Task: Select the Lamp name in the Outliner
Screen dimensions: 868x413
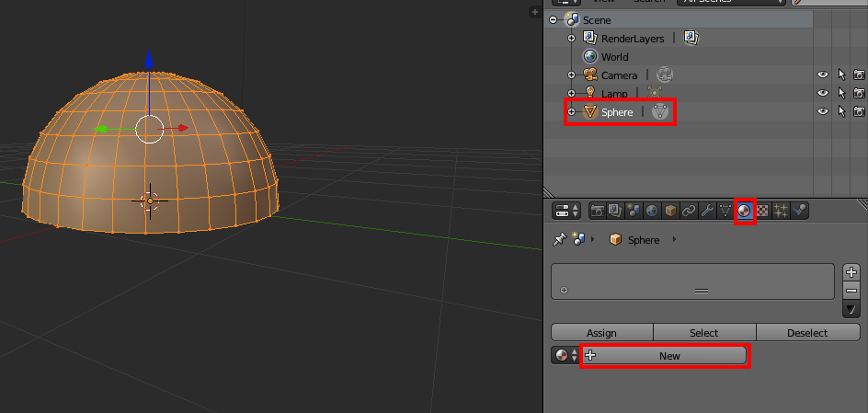Action: pyautogui.click(x=614, y=94)
